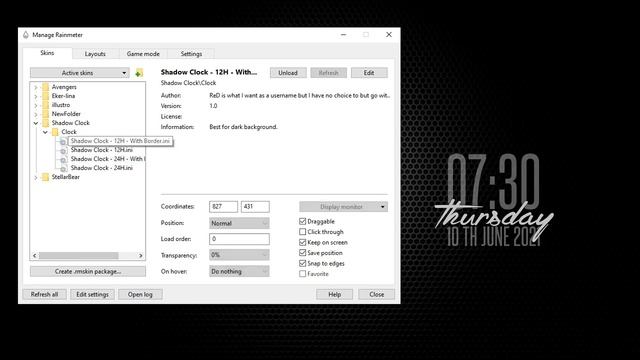Switch to the Layouts tab
Image resolution: width=640 pixels, height=360 pixels.
click(95, 54)
